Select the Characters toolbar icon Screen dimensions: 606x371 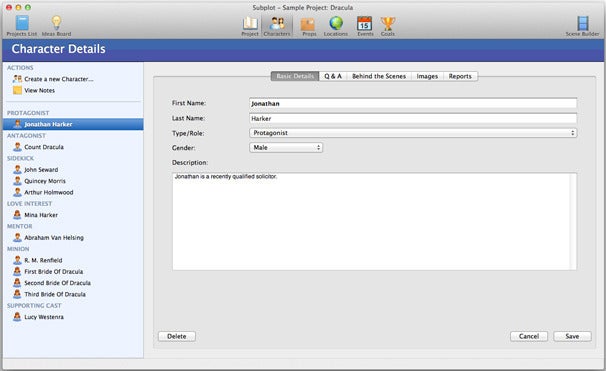click(277, 23)
